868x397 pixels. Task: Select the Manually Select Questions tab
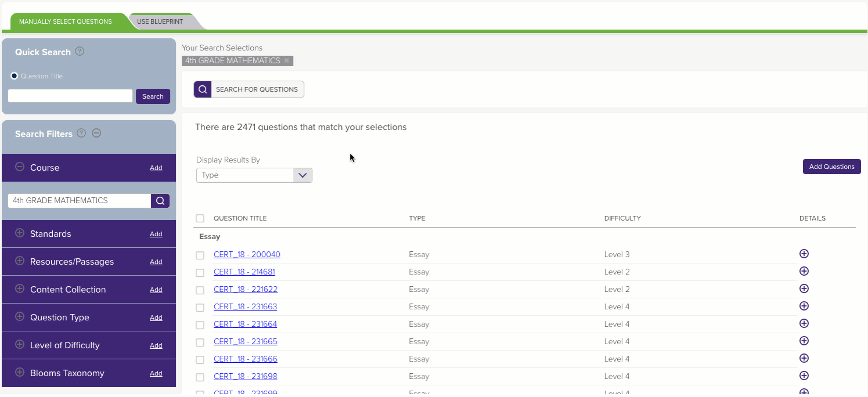(65, 22)
